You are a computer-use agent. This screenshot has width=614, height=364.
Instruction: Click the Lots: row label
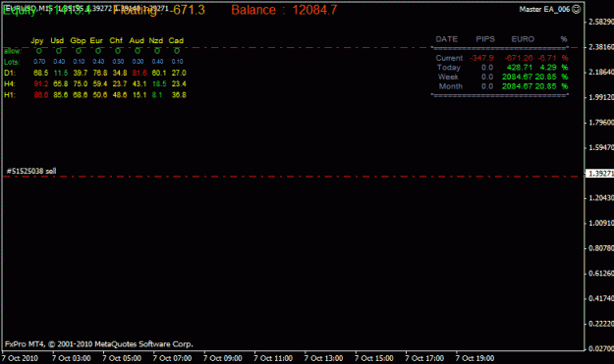(12, 62)
